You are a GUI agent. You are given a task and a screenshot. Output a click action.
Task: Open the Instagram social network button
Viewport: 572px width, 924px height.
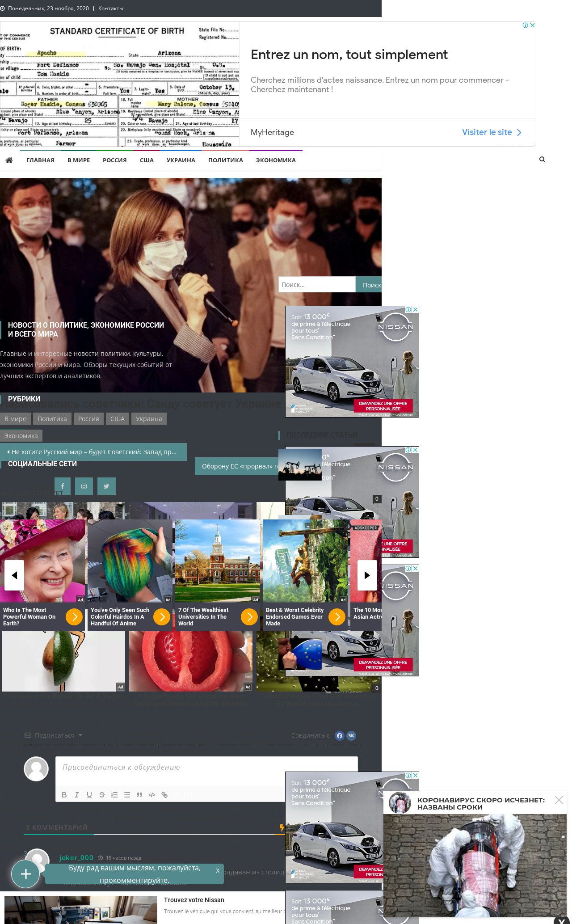84,486
